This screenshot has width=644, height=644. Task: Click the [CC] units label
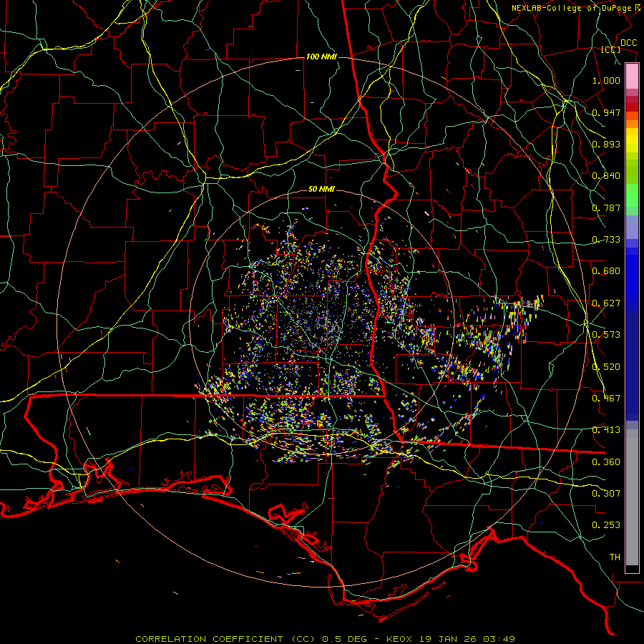611,49
